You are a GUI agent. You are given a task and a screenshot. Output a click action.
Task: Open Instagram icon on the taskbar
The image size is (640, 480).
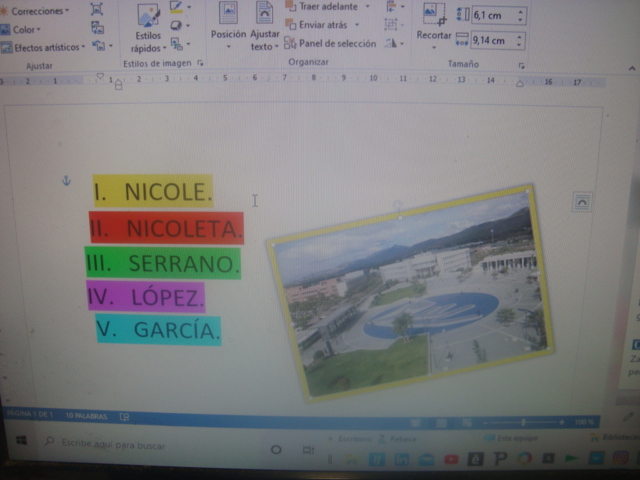click(620, 458)
